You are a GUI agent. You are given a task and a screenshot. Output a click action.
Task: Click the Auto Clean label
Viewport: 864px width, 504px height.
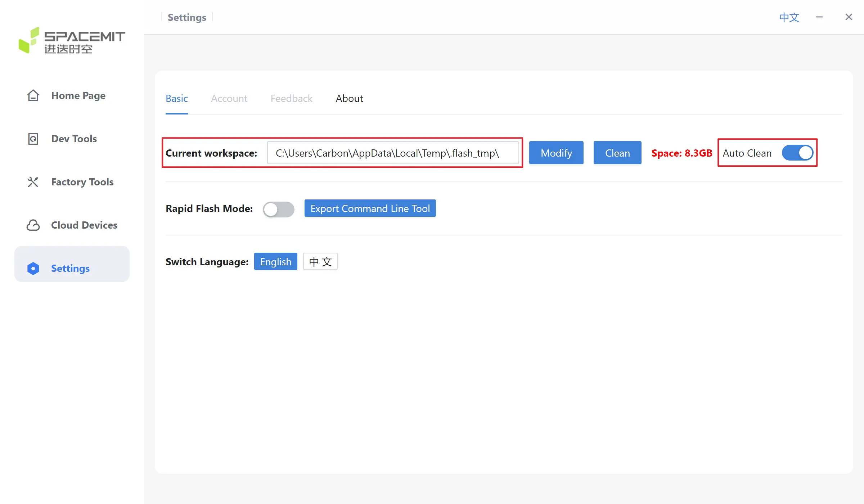tap(747, 153)
